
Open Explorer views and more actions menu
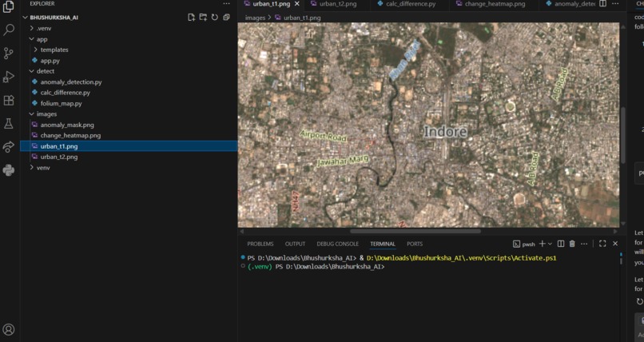(226, 4)
